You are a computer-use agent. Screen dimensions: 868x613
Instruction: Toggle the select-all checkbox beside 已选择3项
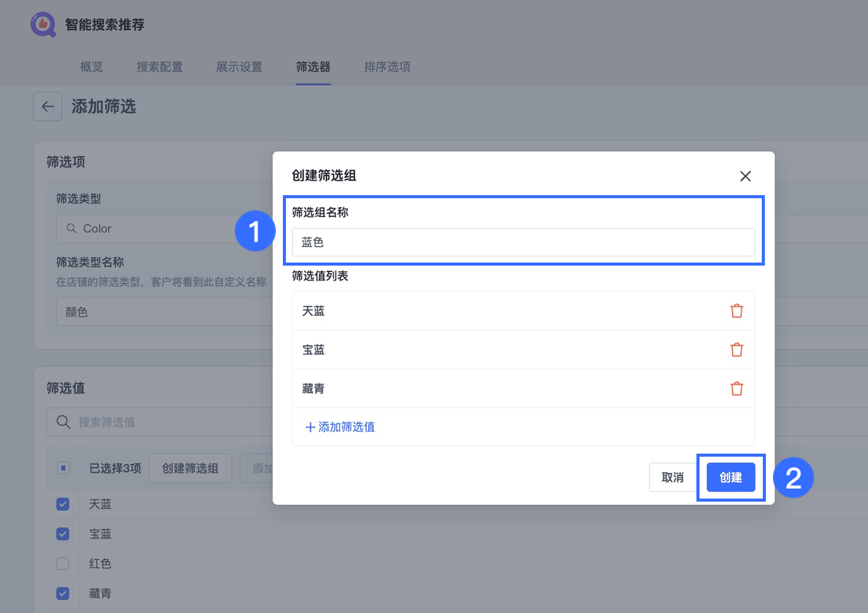63,468
